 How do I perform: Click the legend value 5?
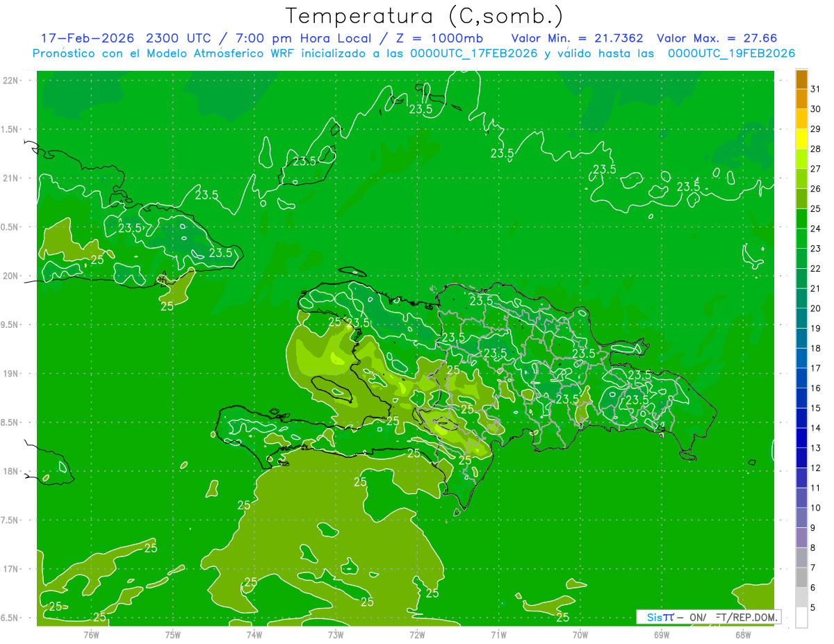pyautogui.click(x=813, y=609)
